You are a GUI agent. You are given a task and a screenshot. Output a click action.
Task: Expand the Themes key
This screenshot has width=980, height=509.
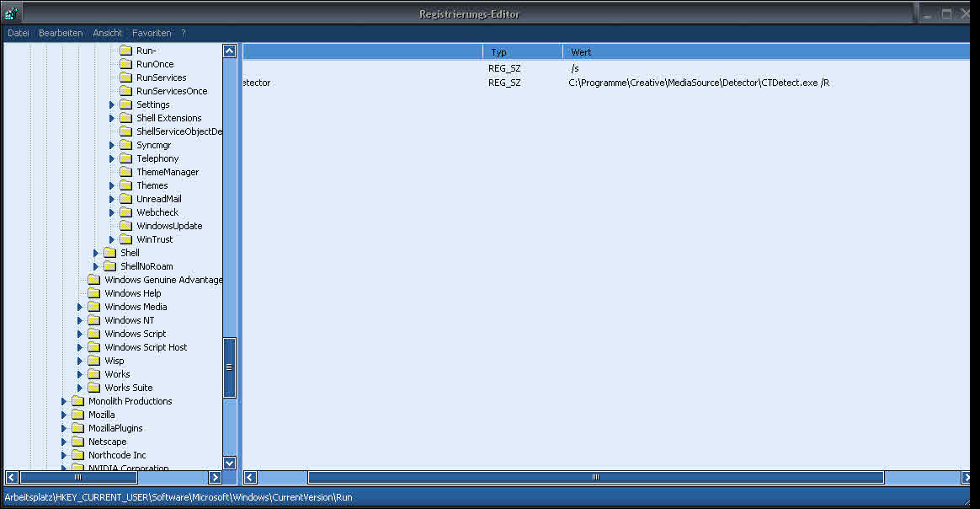point(112,185)
